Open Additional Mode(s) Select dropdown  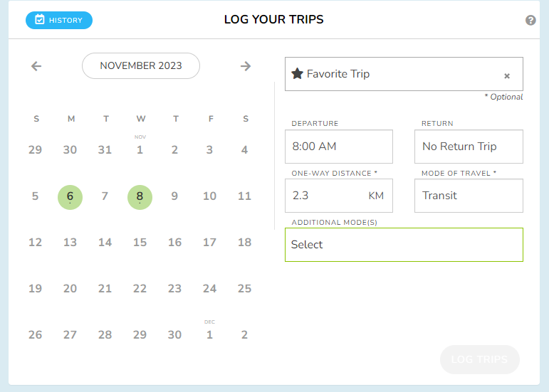404,245
